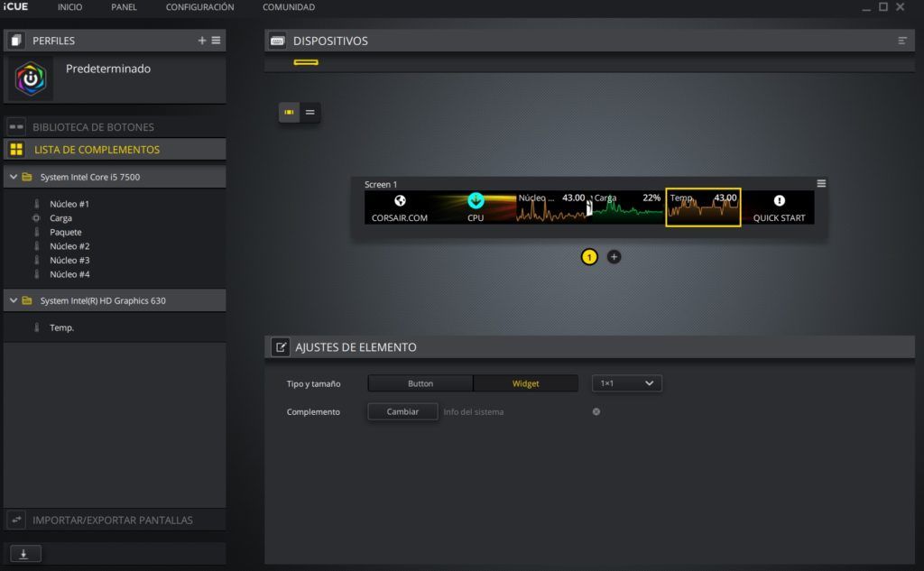Screen dimensions: 924x571
Task: Select Núcleo #1 sensor item
Action: coord(69,204)
